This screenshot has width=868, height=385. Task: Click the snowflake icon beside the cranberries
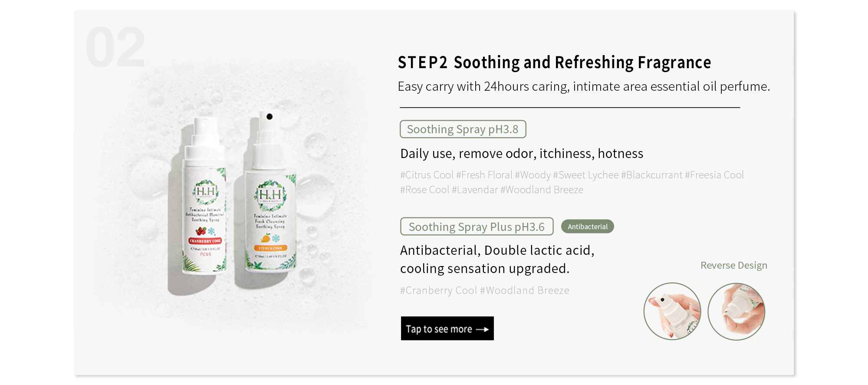212,231
